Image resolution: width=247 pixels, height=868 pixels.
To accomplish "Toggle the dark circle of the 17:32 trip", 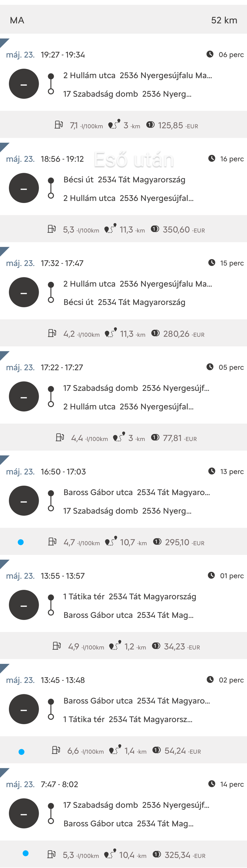I will pos(24,292).
